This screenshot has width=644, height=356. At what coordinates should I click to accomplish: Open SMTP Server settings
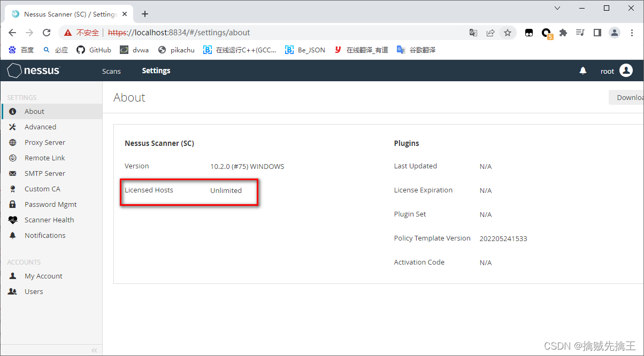click(51, 174)
